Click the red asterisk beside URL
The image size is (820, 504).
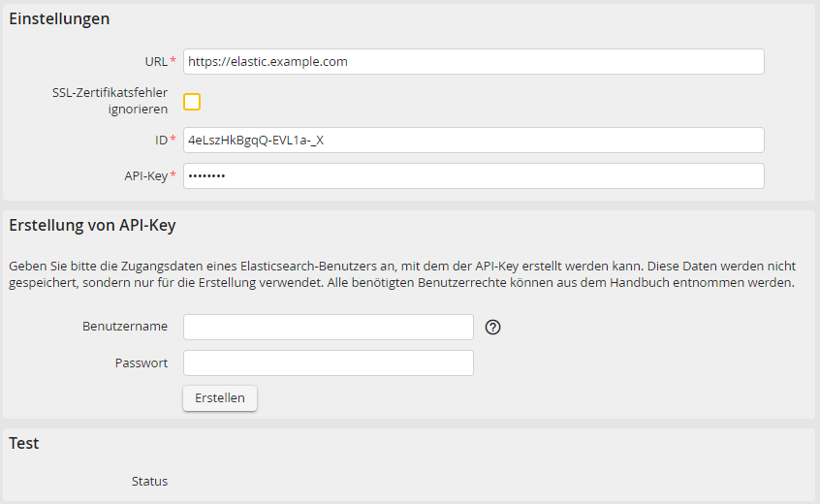coord(173,61)
